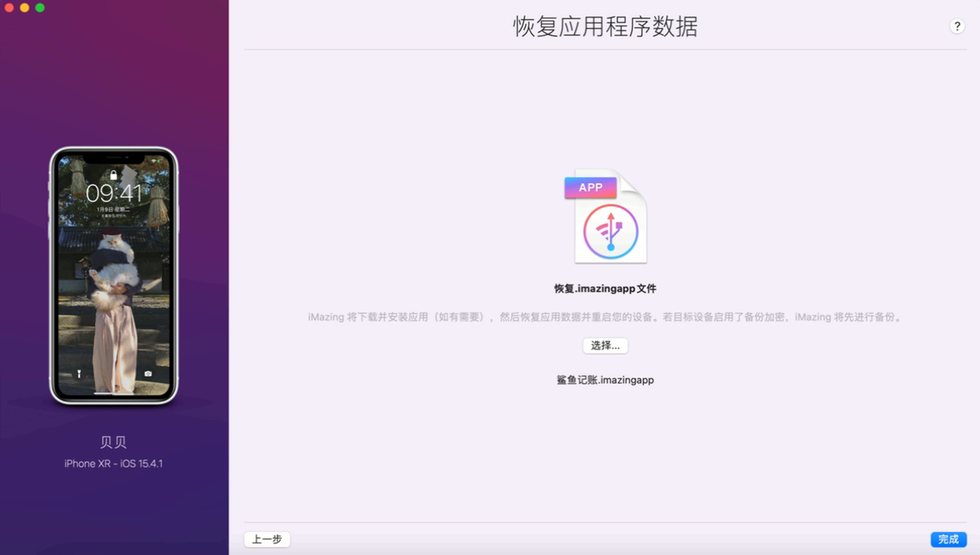Open help via the question mark icon

(x=957, y=26)
